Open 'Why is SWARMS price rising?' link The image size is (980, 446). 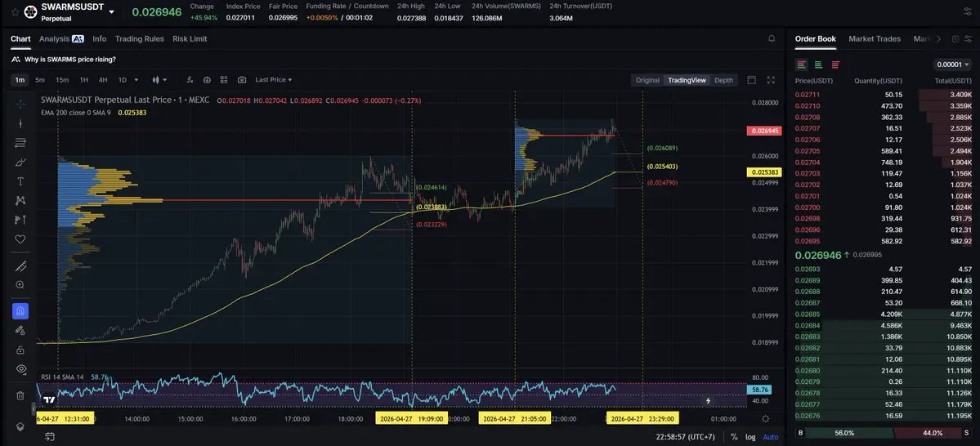pos(70,60)
